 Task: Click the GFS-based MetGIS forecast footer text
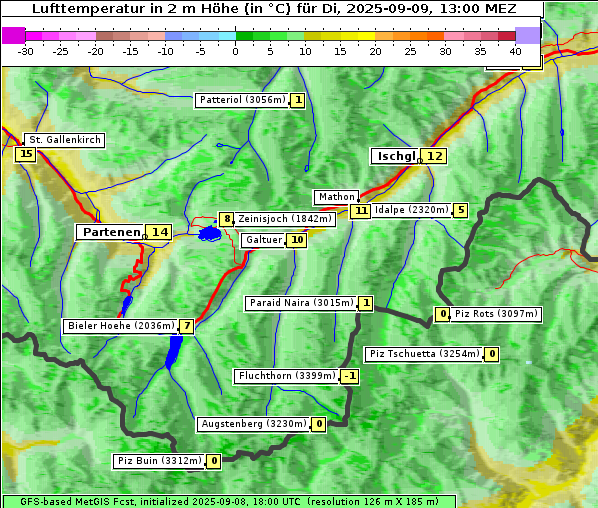(x=229, y=502)
